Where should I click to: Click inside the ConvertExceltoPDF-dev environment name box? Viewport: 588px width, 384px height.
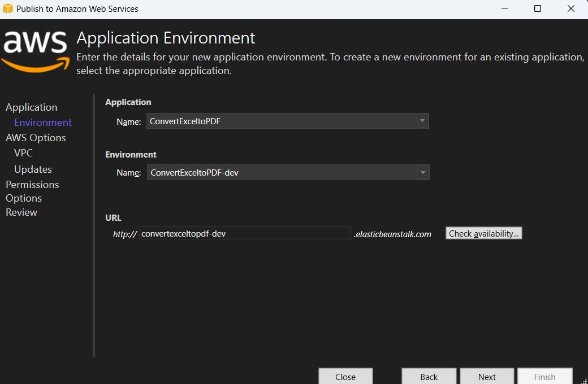tap(288, 173)
